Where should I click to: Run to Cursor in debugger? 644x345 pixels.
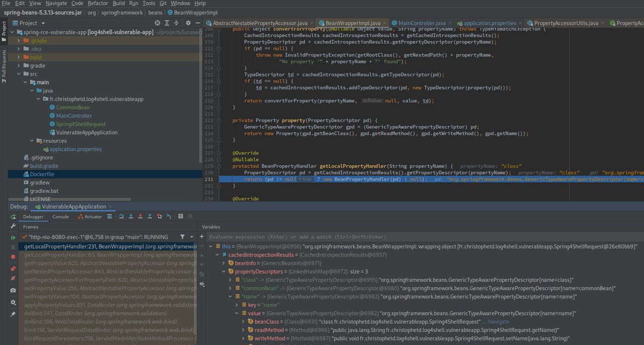[169, 217]
